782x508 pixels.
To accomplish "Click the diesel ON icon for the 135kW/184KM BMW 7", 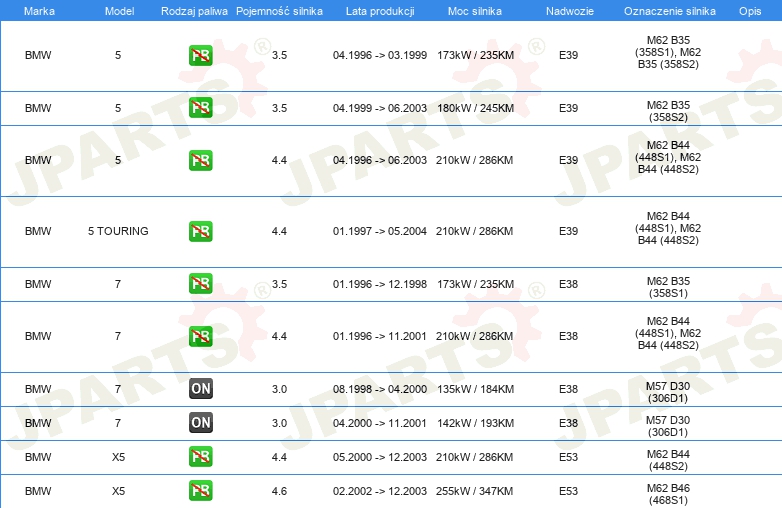I will pyautogui.click(x=200, y=389).
